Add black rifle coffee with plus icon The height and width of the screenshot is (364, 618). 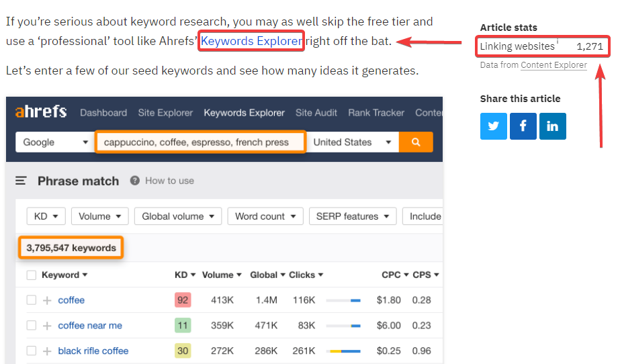coord(47,351)
